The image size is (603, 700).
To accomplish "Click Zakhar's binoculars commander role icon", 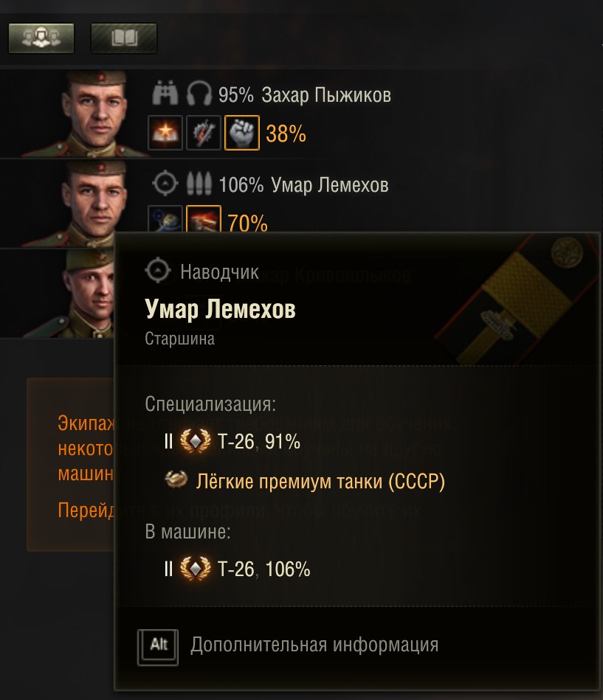I will [x=165, y=94].
